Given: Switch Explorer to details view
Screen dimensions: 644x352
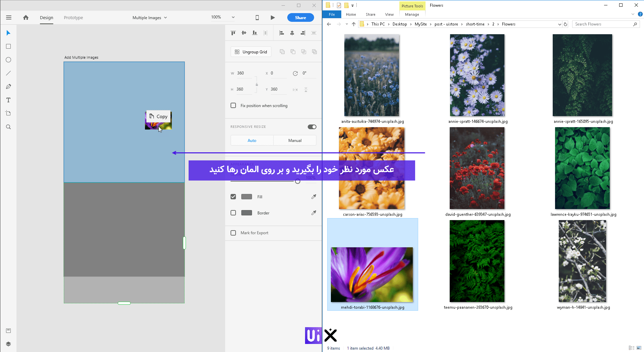Looking at the screenshot, I should [632, 348].
